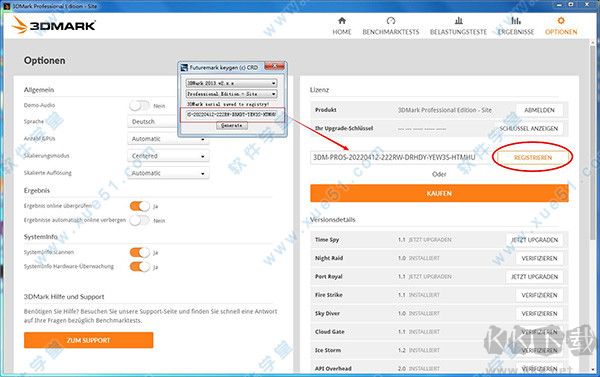Open the Skalierungsmodus Centered dropdown
Viewport: 600px width, 377px height.
pyautogui.click(x=168, y=156)
